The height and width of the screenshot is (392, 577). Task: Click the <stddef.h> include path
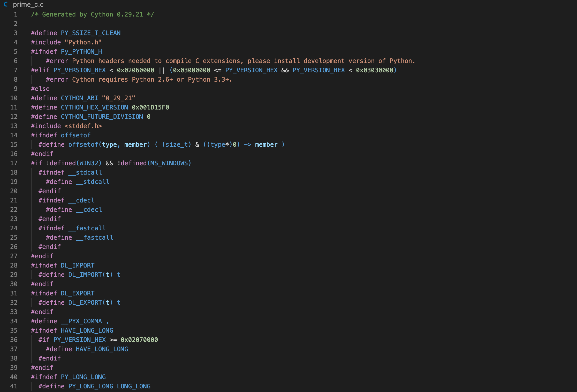tap(83, 126)
